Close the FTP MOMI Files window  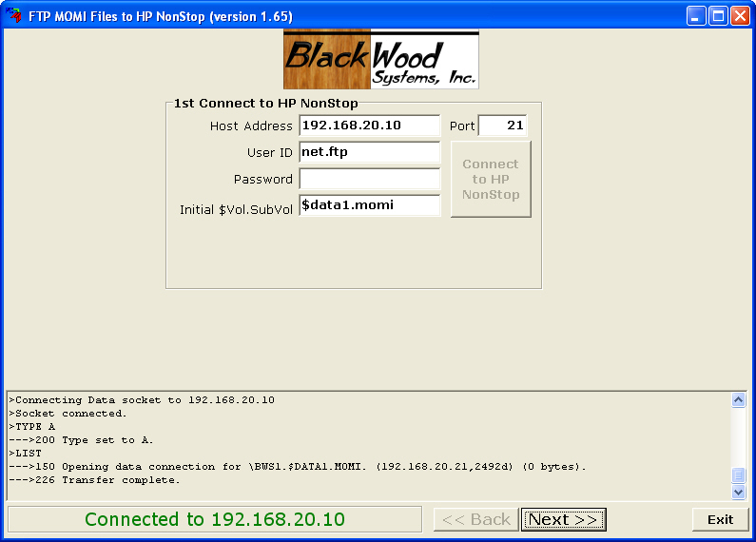(740, 16)
